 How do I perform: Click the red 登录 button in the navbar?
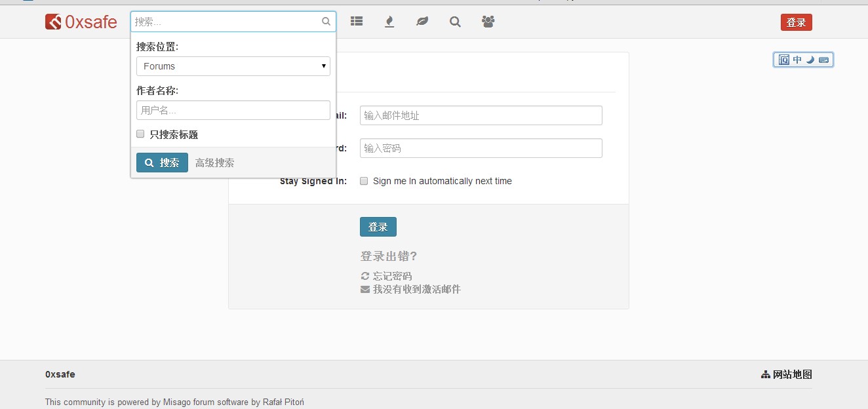click(x=796, y=22)
